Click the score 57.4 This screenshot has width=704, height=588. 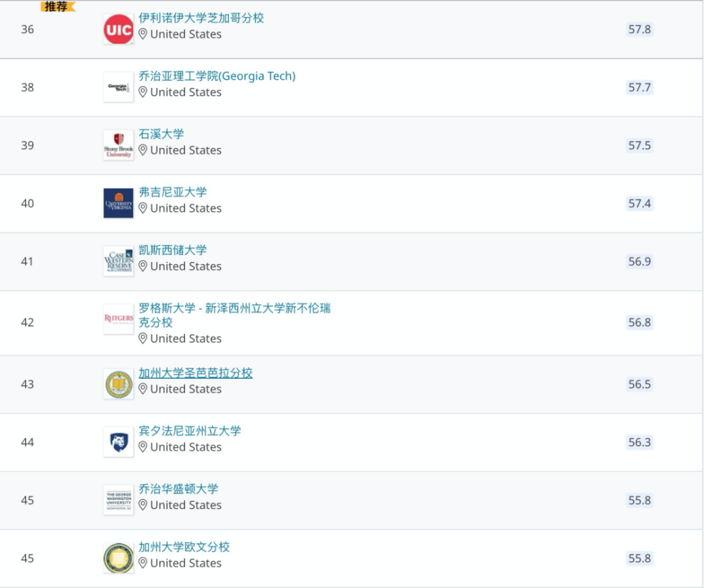pos(639,203)
